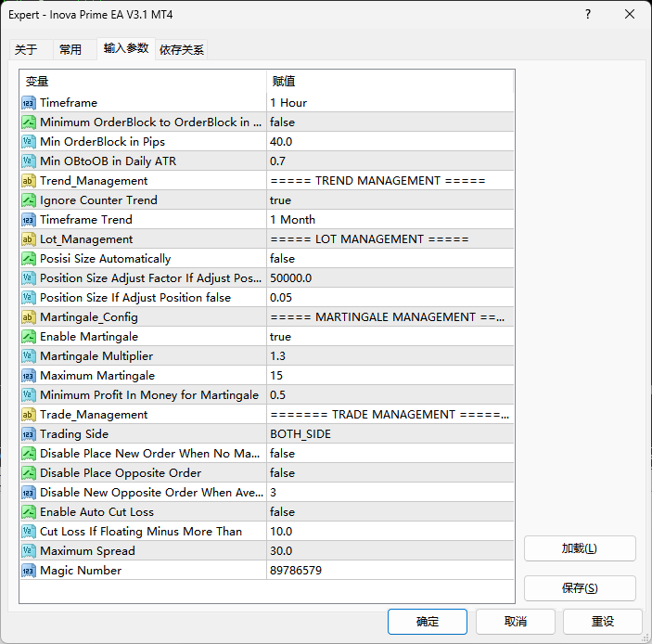Click the boolean icon next to Ignore Counter Trend
Screen dimensions: 652x644
click(29, 200)
